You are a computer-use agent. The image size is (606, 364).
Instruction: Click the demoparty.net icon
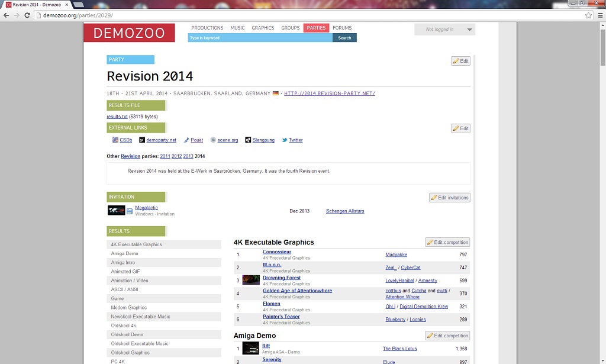pos(142,140)
